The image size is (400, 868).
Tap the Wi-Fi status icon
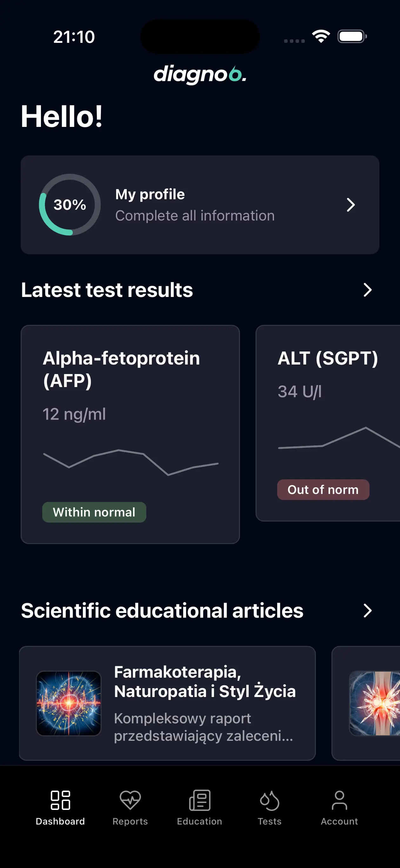pyautogui.click(x=321, y=36)
